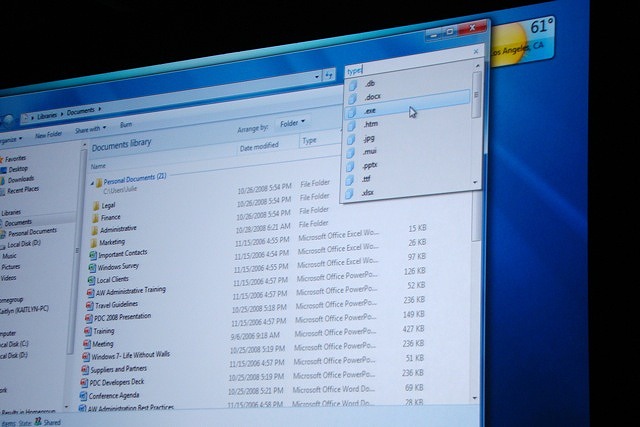This screenshot has height=427, width=640.
Task: Open the Share with dropdown
Action: point(90,129)
